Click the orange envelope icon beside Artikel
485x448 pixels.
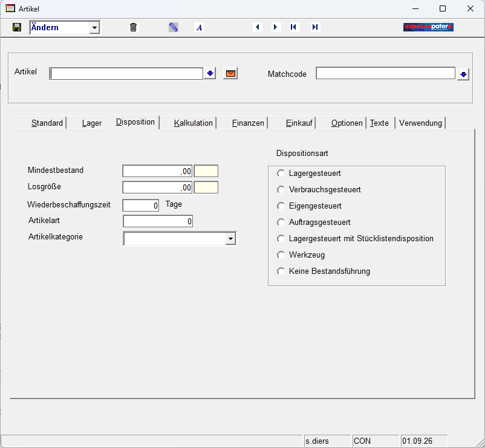click(230, 74)
